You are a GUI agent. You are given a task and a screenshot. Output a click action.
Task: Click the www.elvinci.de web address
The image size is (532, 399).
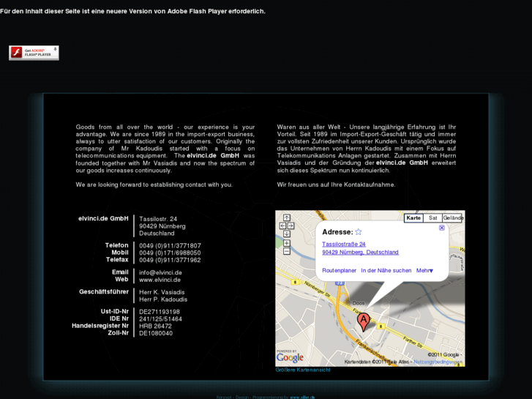tap(160, 280)
